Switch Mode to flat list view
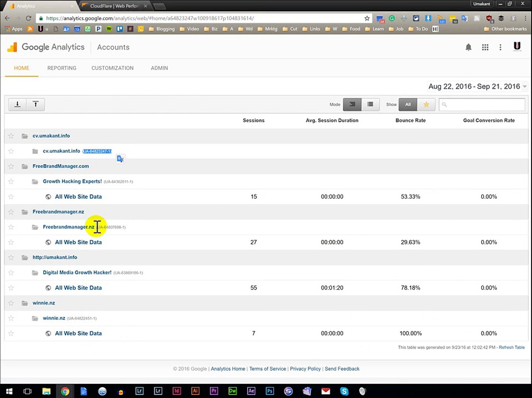Screen dimensions: 532x398 tap(371, 104)
